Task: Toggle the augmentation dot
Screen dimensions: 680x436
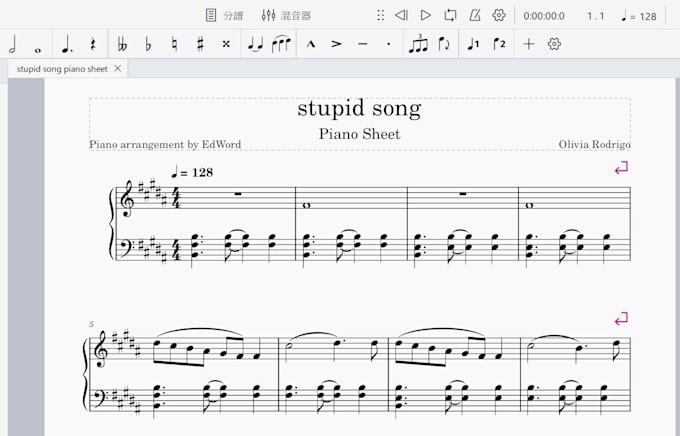Action: click(67, 44)
